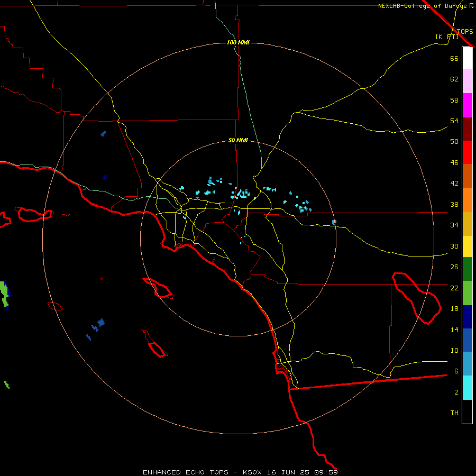The height and width of the screenshot is (476, 476).
Task: Click the ENHANCED ECHO TOPS caption text
Action: pos(186,472)
